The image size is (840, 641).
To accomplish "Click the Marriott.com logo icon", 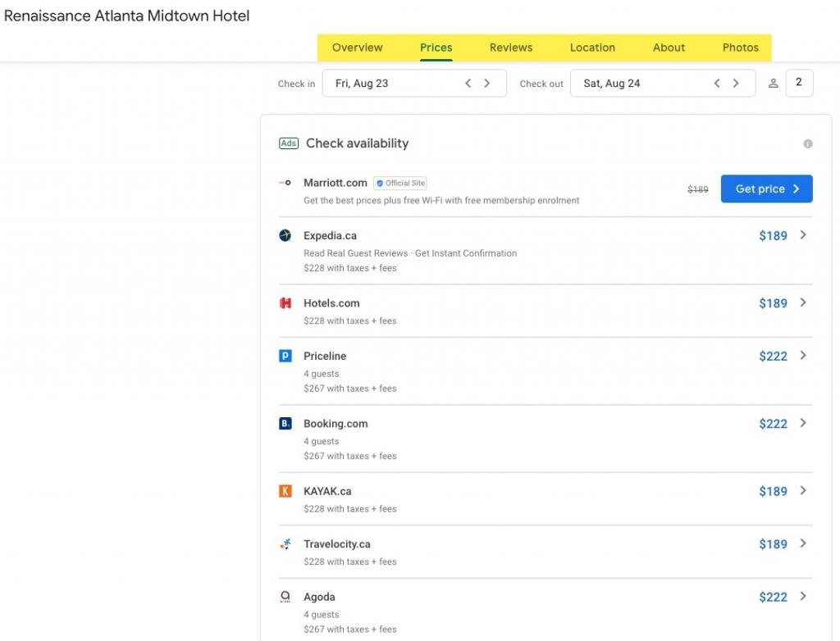I will (285, 183).
